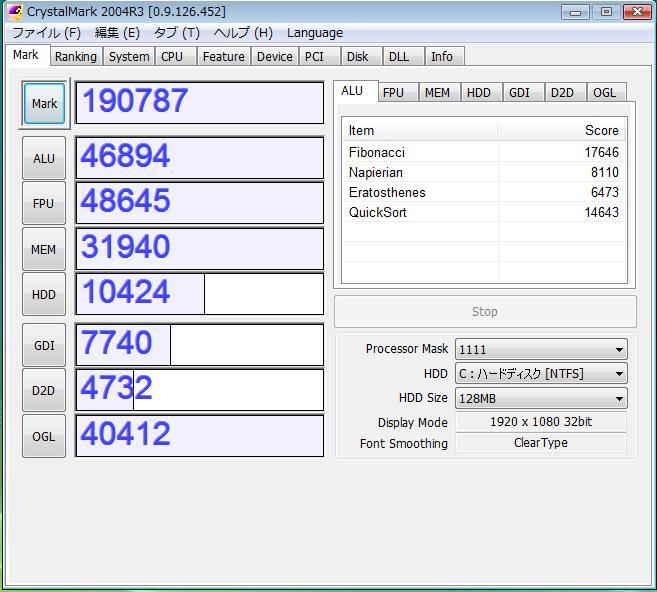Start the D2D benchmark button

[x=44, y=390]
